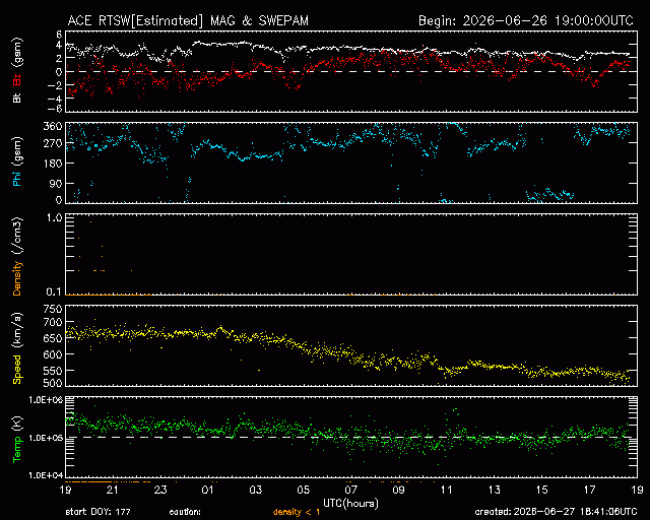Click inside the yellow Speed plot panel
The width and height of the screenshot is (650, 520).
351,346
